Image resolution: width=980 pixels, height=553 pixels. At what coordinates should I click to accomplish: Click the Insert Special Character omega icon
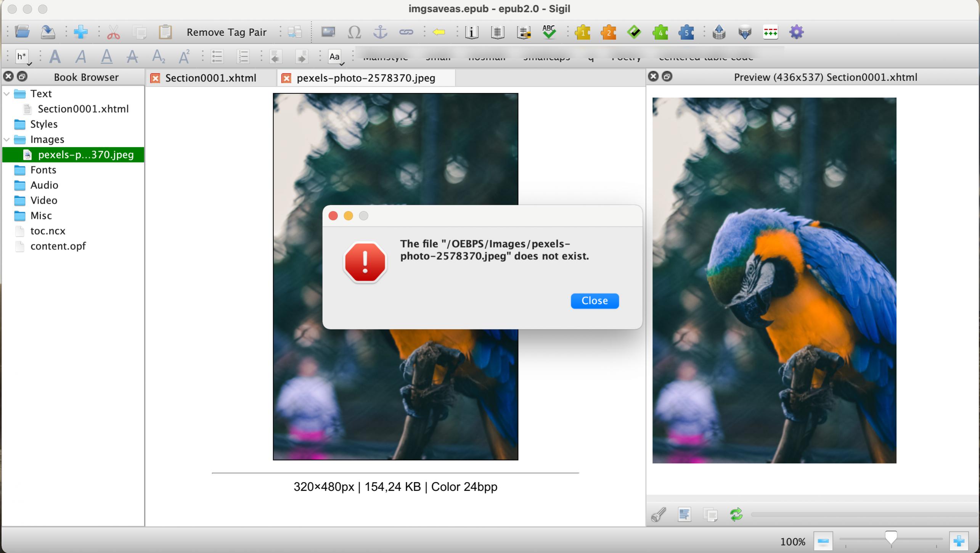coord(354,32)
